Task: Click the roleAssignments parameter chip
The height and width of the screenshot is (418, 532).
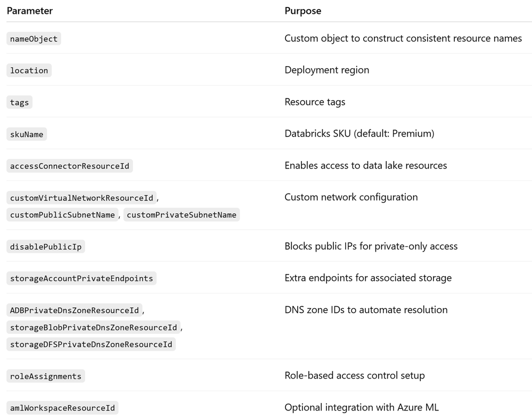Action: click(46, 376)
